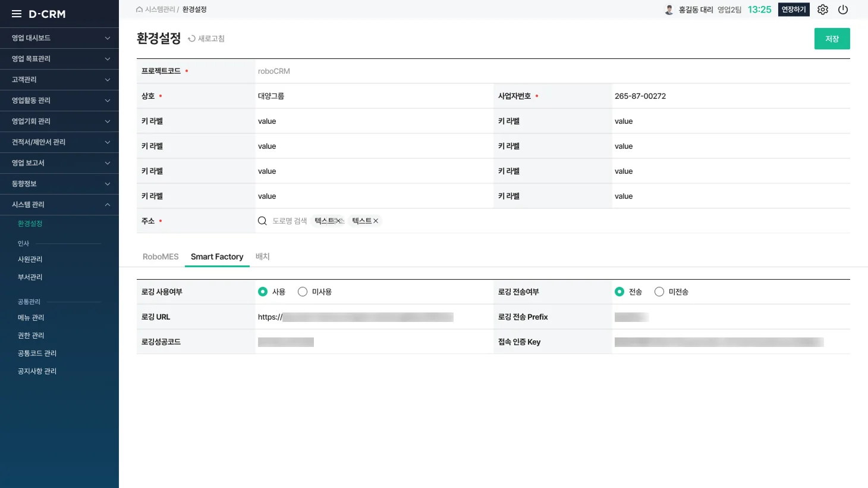This screenshot has height=488, width=868.
Task: Click the home icon in the breadcrumb
Action: 139,10
